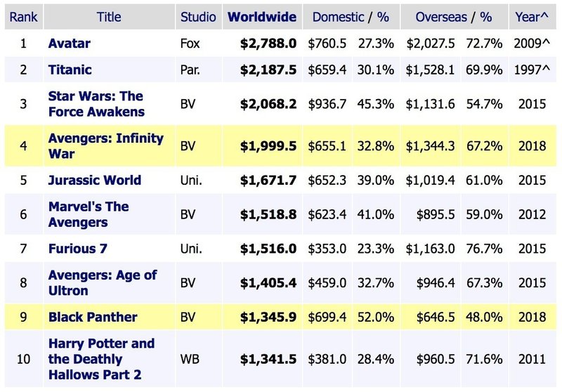Open Marvel's The Avengers link
Viewport: 562px width, 392px height.
click(x=89, y=214)
